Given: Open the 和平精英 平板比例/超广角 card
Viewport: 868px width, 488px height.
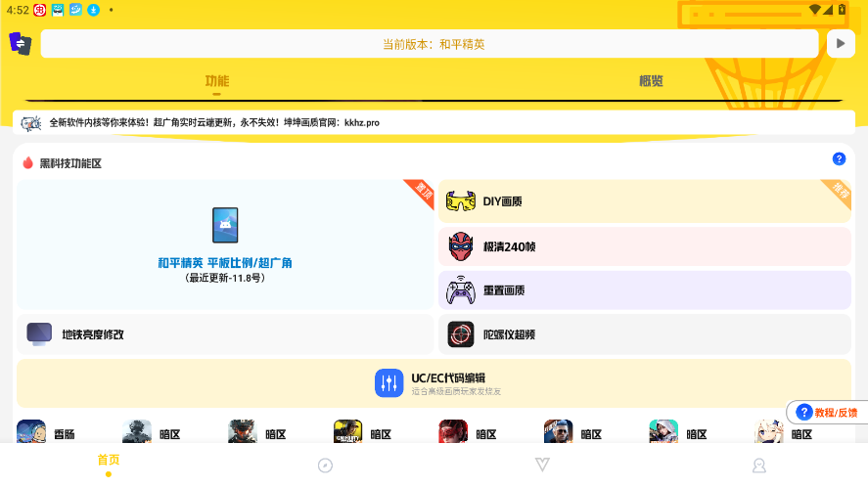Looking at the screenshot, I should (225, 244).
